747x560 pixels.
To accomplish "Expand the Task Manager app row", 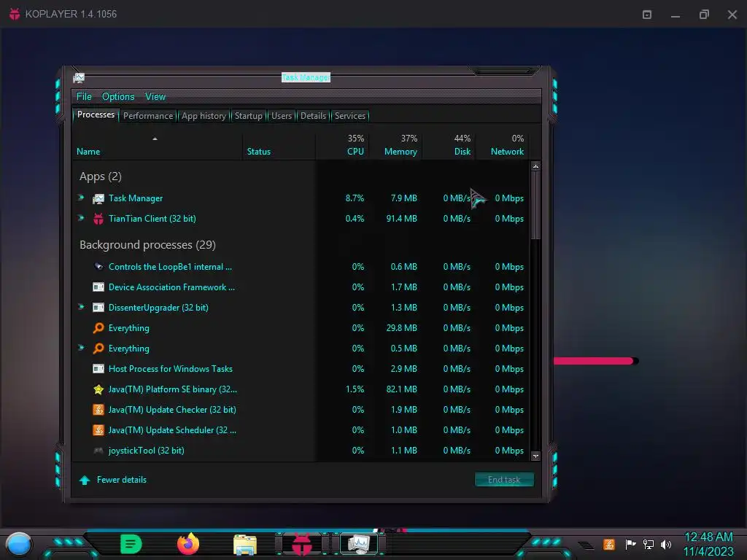I will coord(81,198).
